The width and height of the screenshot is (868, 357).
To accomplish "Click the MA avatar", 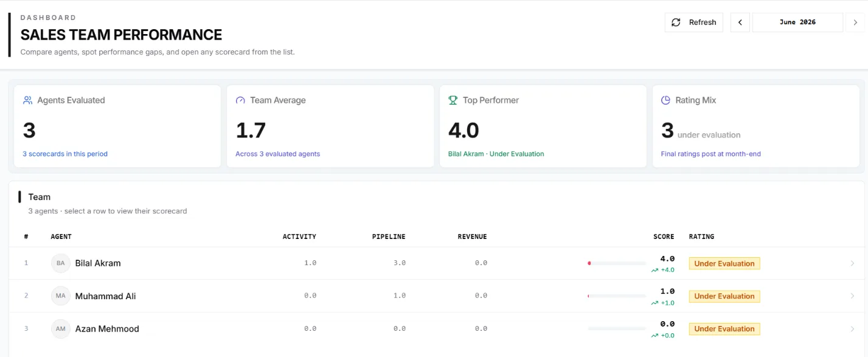I will pyautogui.click(x=61, y=296).
